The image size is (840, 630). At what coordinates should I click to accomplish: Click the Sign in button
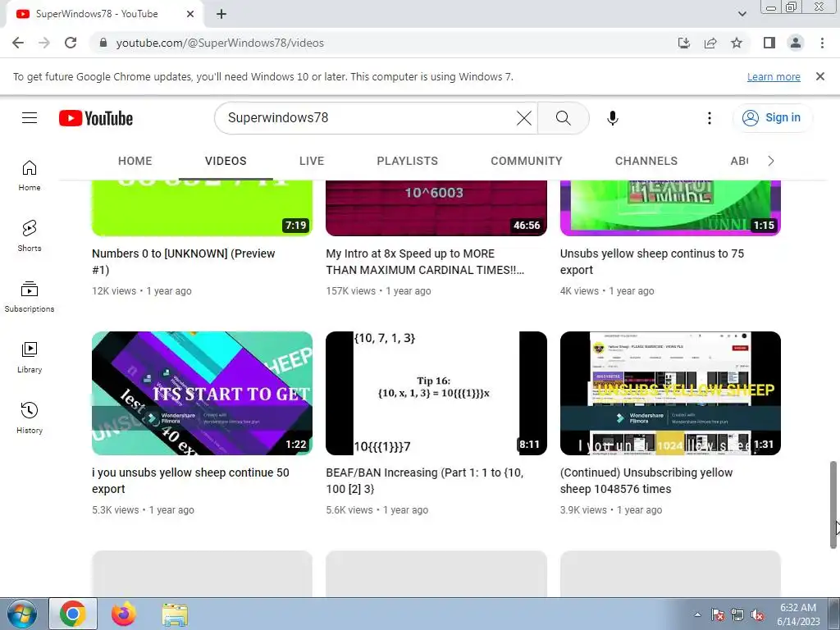click(x=772, y=118)
